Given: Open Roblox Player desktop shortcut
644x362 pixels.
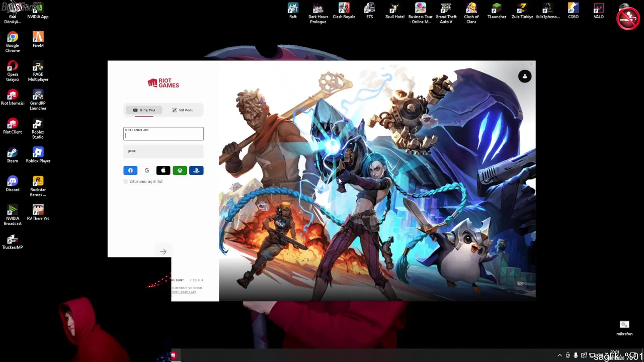Looking at the screenshot, I should (38, 155).
